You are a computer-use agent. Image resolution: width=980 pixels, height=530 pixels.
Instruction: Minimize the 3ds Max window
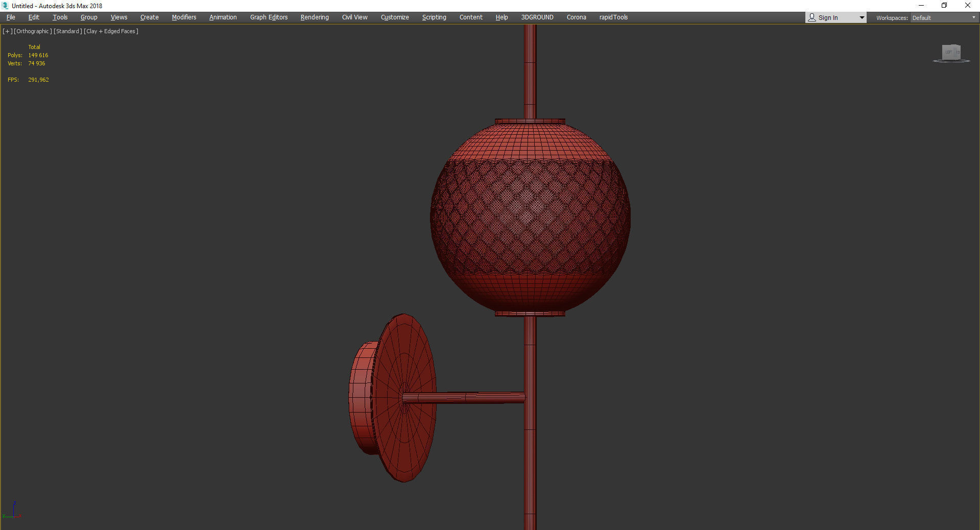(921, 6)
